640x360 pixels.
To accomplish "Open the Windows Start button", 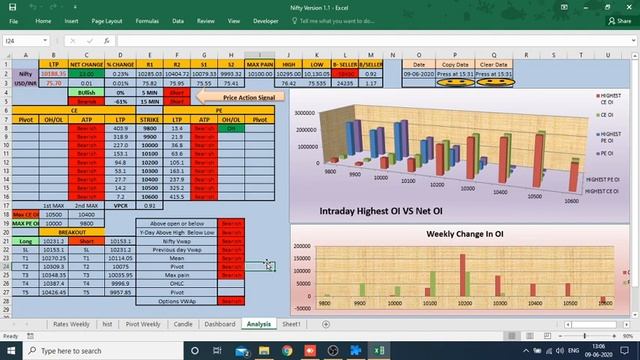I will tap(11, 351).
